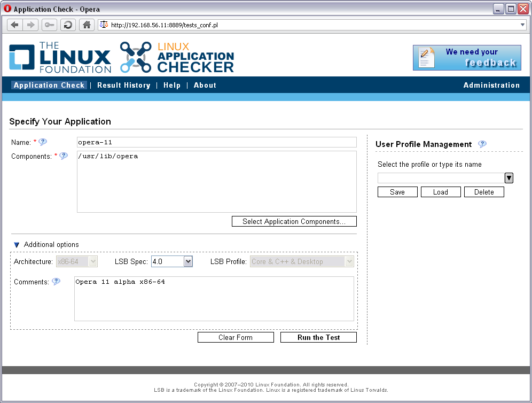
Task: Close the Opera window
Action: coord(523,9)
